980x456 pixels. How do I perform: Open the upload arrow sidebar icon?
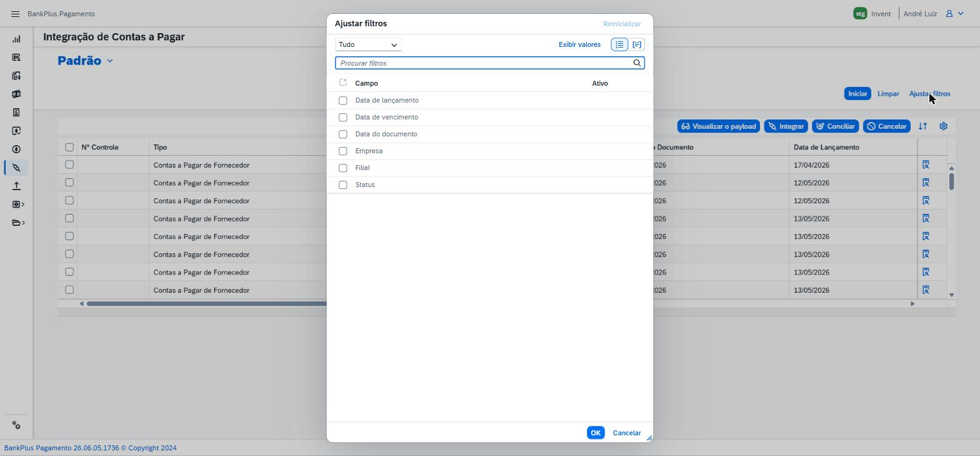16,186
